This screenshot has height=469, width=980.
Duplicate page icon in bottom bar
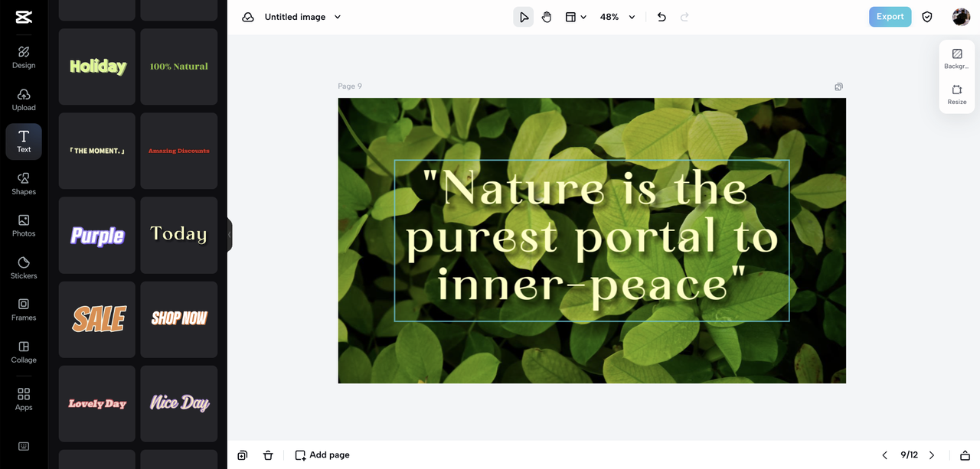coord(243,455)
